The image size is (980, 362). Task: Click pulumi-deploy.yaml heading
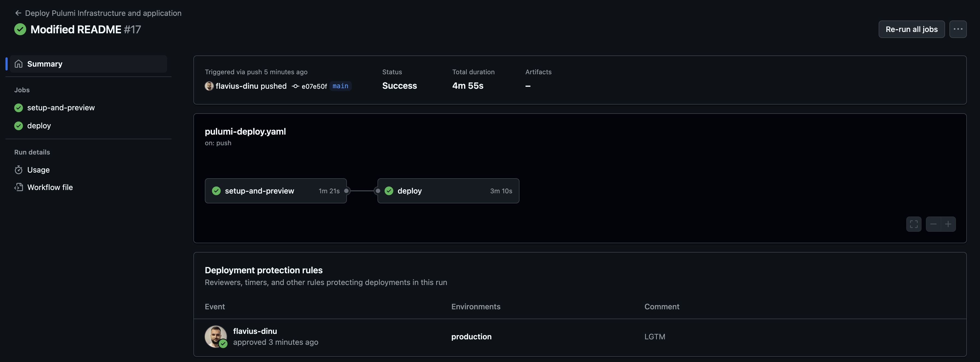click(x=245, y=132)
